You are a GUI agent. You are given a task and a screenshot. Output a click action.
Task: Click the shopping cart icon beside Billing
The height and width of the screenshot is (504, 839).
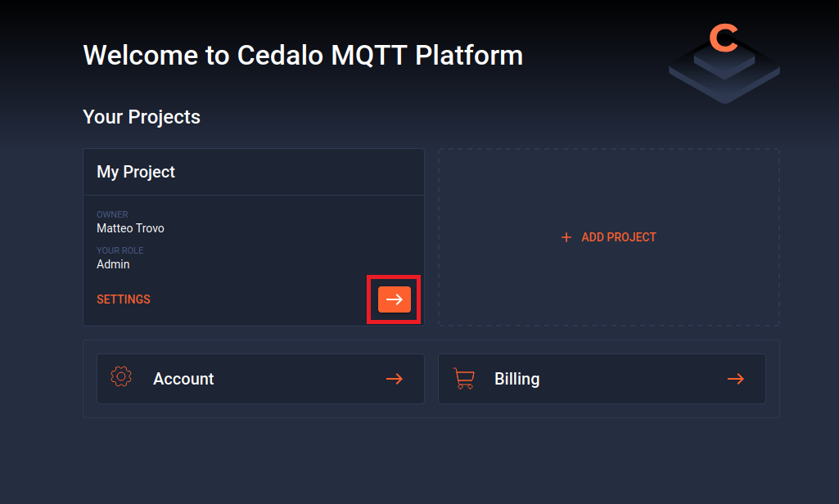(x=463, y=378)
